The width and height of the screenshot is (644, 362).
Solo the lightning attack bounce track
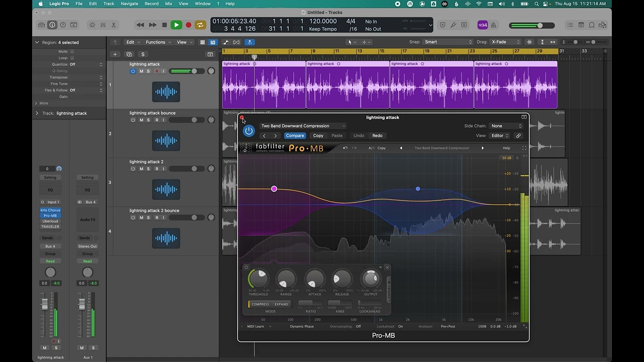click(148, 120)
